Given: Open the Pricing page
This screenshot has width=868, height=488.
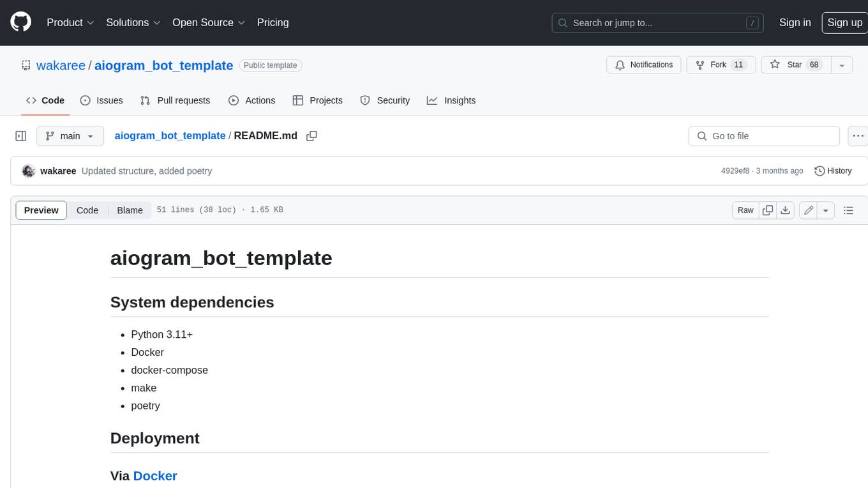Looking at the screenshot, I should pyautogui.click(x=273, y=22).
